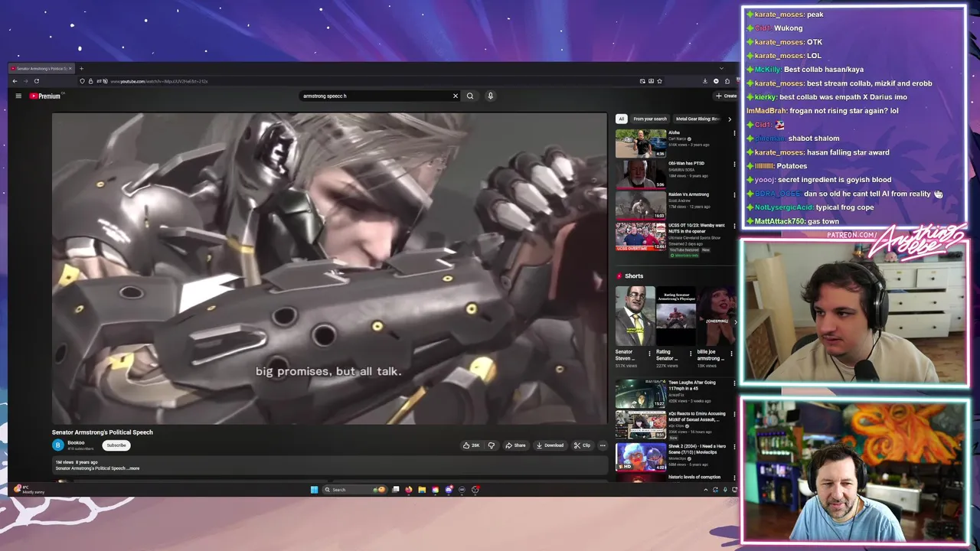The image size is (980, 551).
Task: Close the Senator Armstrong browser tab
Action: click(x=70, y=68)
